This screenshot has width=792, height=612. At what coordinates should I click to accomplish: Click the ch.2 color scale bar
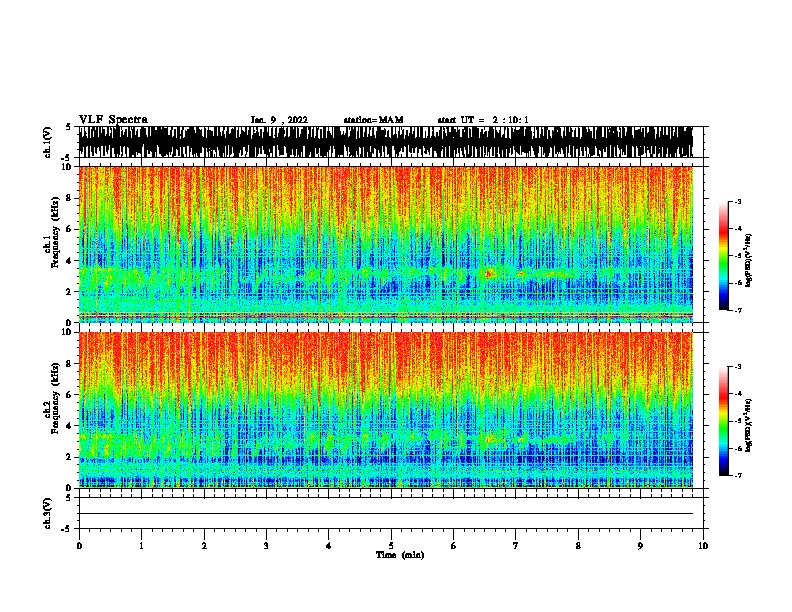[x=724, y=421]
